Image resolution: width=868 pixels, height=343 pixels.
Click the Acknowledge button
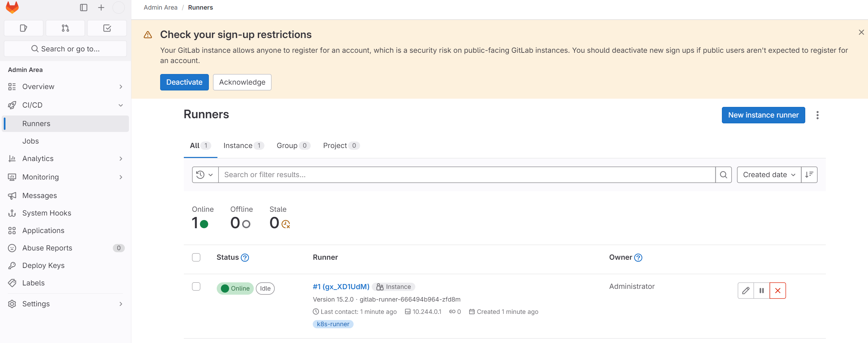coord(242,82)
